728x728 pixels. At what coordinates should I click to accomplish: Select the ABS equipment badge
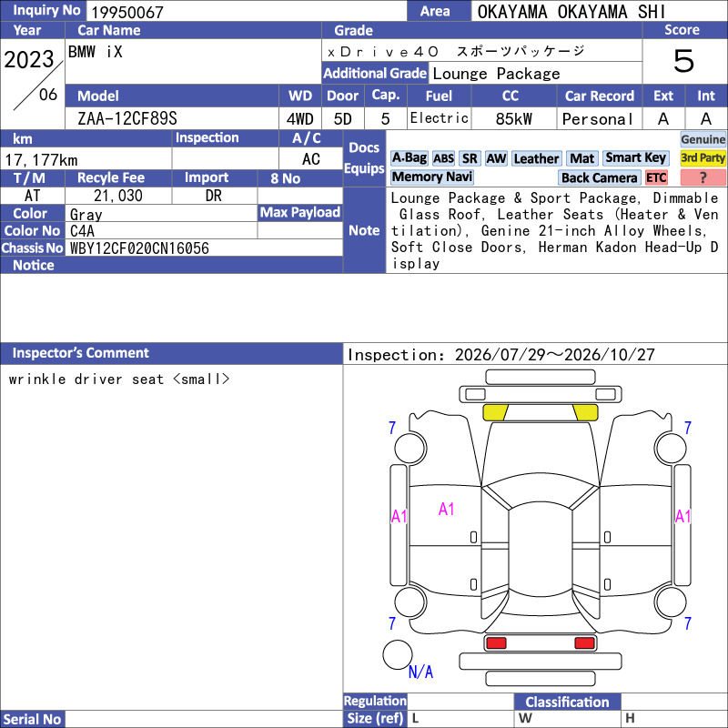tap(443, 158)
